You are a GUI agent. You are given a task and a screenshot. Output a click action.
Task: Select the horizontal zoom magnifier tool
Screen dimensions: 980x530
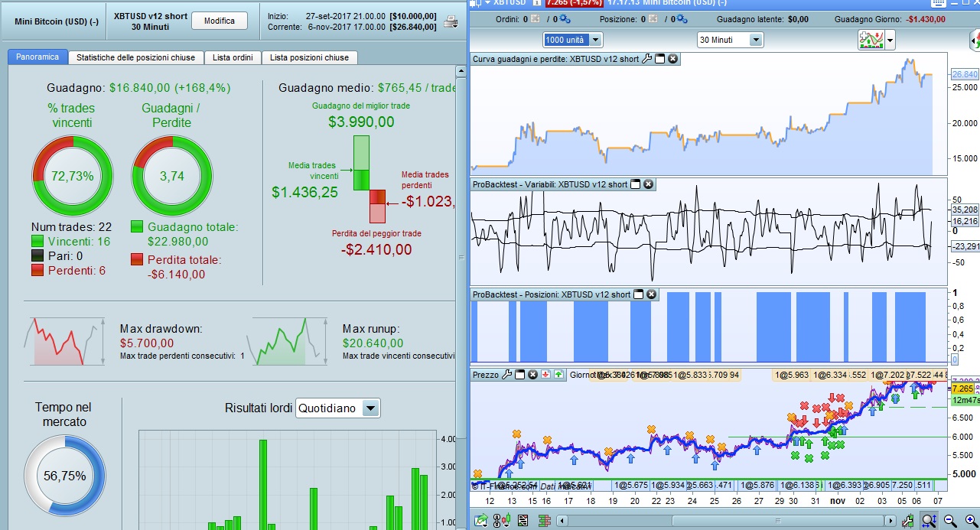coord(929,521)
